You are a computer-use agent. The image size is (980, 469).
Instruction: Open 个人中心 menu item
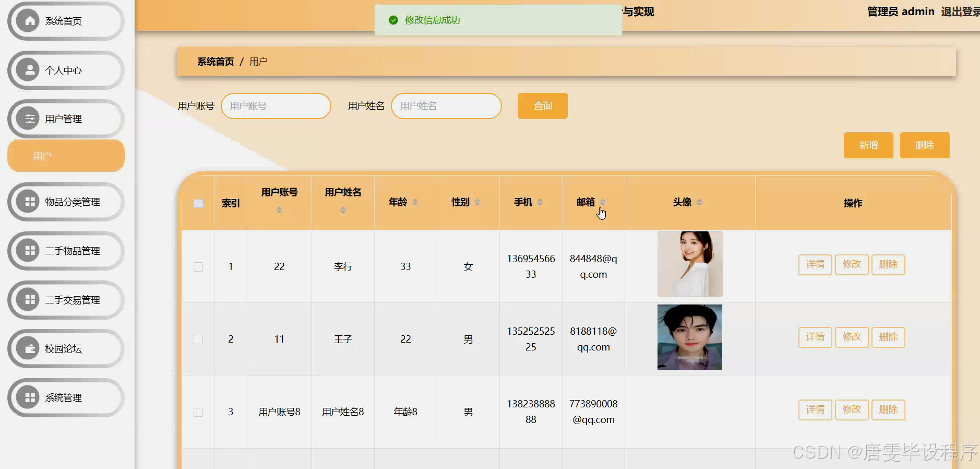(x=66, y=70)
